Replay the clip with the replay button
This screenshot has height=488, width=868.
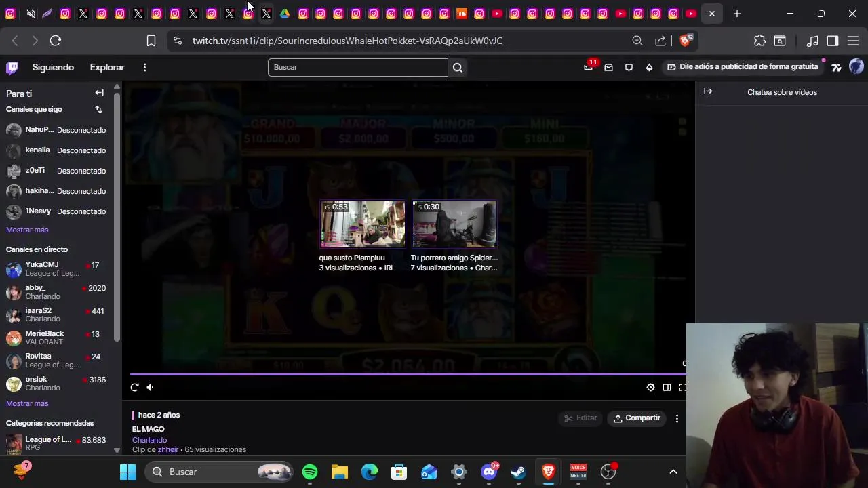point(134,387)
